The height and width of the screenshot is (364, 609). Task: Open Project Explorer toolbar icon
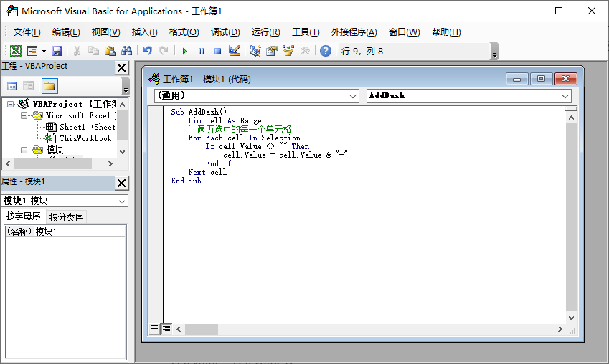(x=255, y=51)
